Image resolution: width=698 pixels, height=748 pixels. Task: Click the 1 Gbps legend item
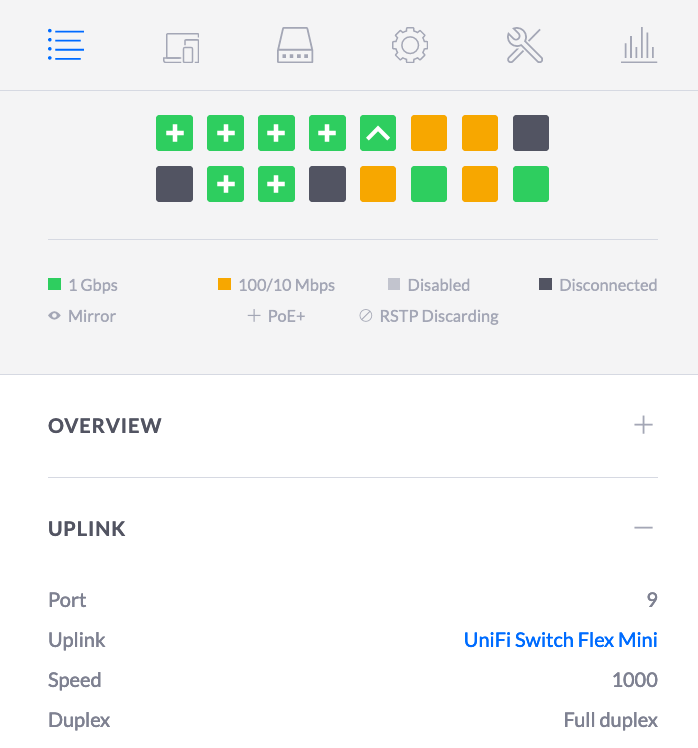pyautogui.click(x=83, y=285)
